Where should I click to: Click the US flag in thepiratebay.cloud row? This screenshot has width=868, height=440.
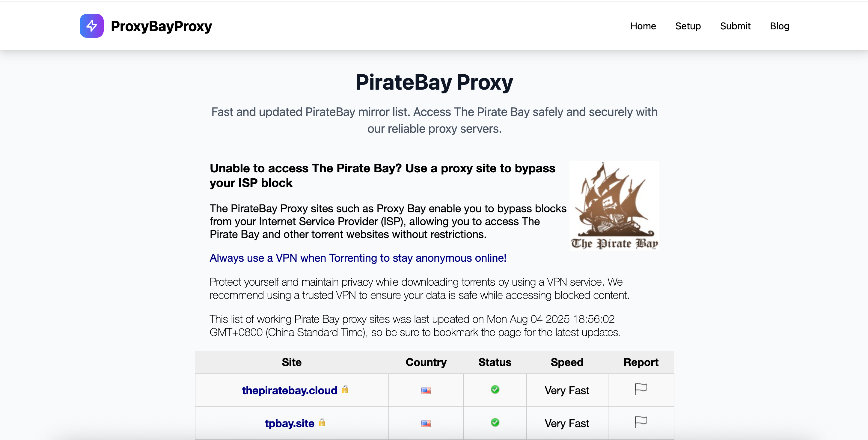(426, 391)
